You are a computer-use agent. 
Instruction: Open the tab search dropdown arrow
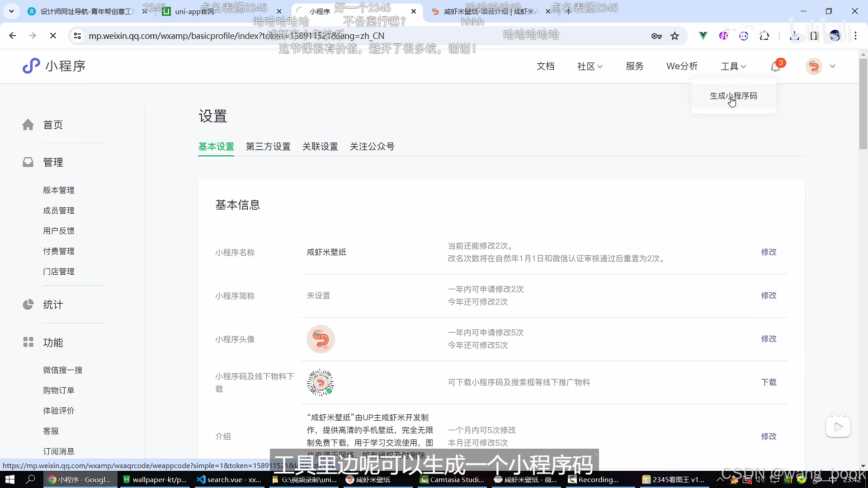coord(11,11)
